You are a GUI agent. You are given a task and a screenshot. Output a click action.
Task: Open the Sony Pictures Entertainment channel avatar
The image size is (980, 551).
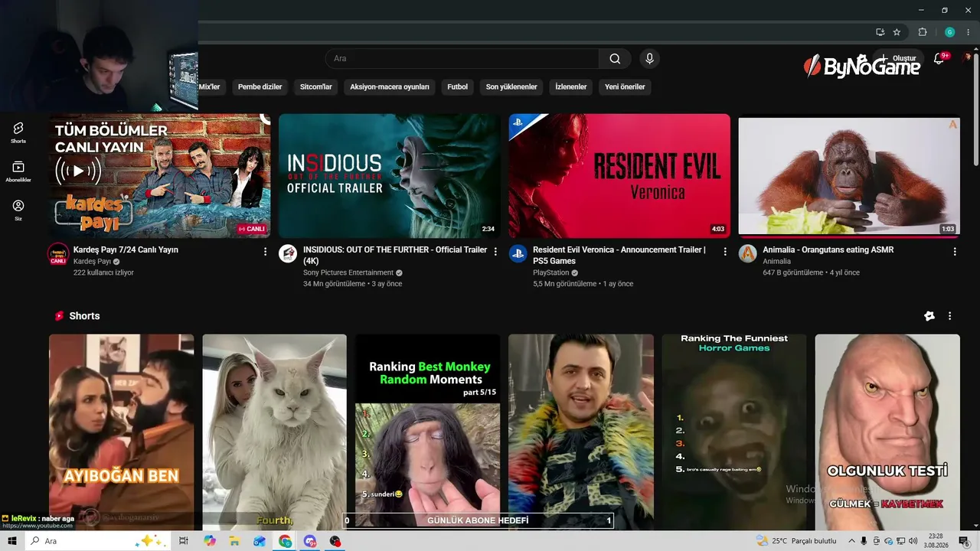[288, 253]
